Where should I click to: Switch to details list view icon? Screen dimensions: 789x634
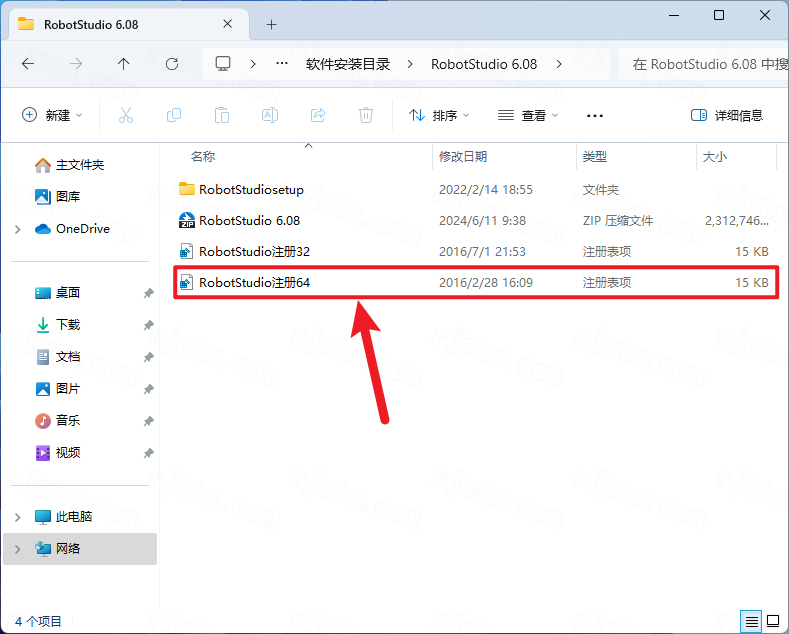click(751, 622)
